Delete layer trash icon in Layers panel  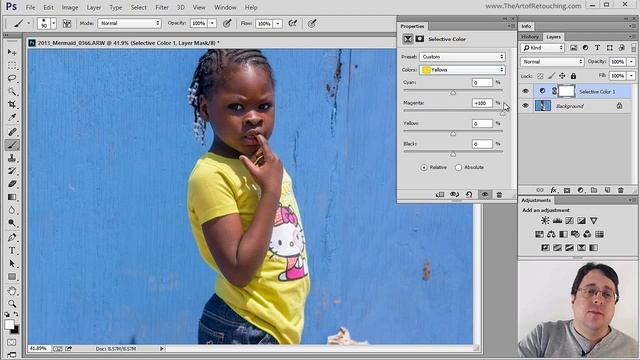coord(621,190)
